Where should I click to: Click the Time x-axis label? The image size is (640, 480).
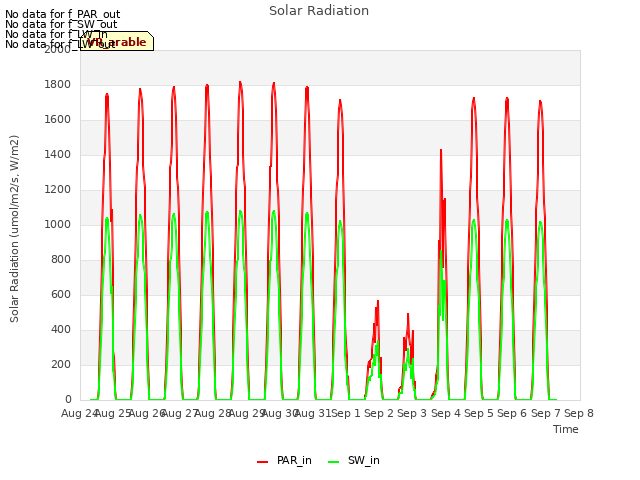pyautogui.click(x=566, y=429)
